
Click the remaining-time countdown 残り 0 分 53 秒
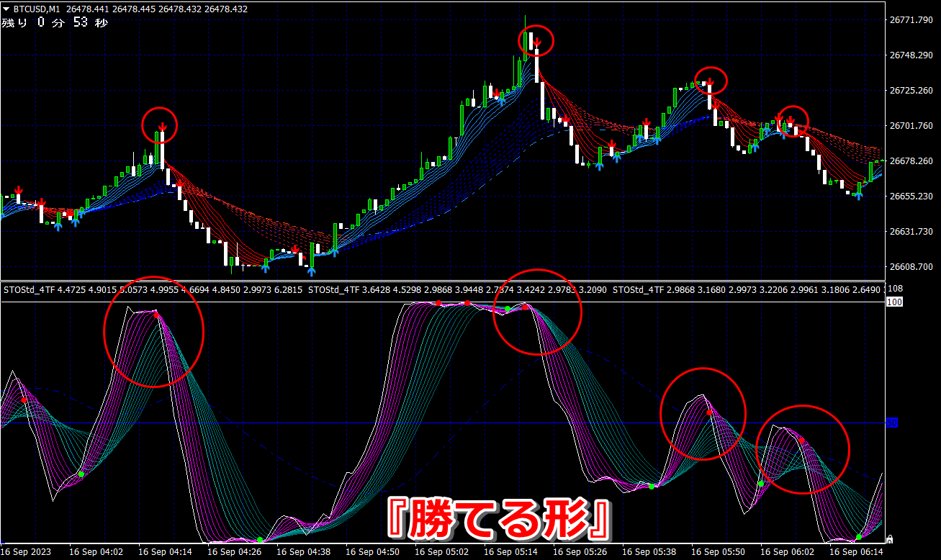point(55,23)
